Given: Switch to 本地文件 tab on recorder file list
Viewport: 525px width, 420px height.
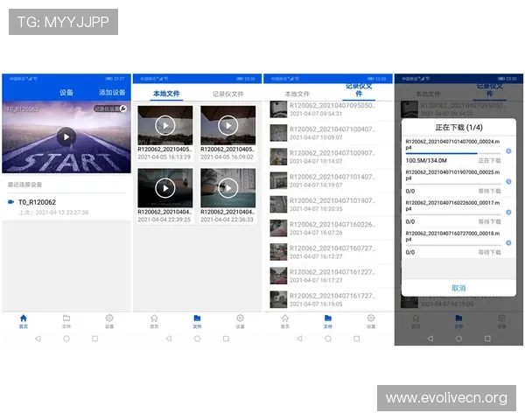Looking at the screenshot, I should (x=297, y=94).
